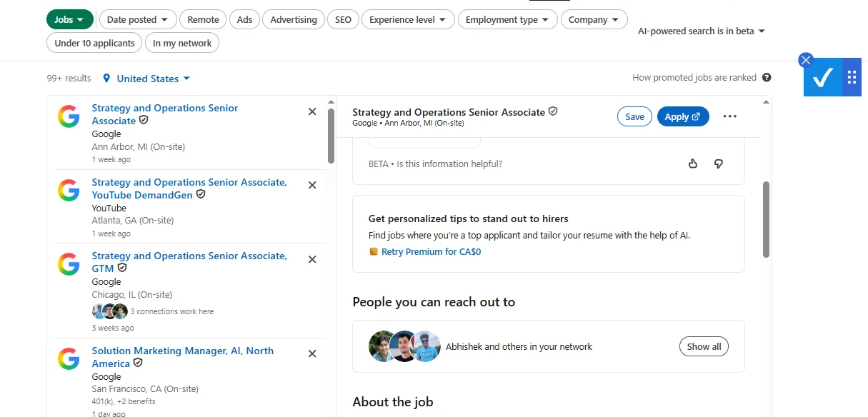Click the network avatars beside Abhishek
868x417 pixels.
[404, 346]
